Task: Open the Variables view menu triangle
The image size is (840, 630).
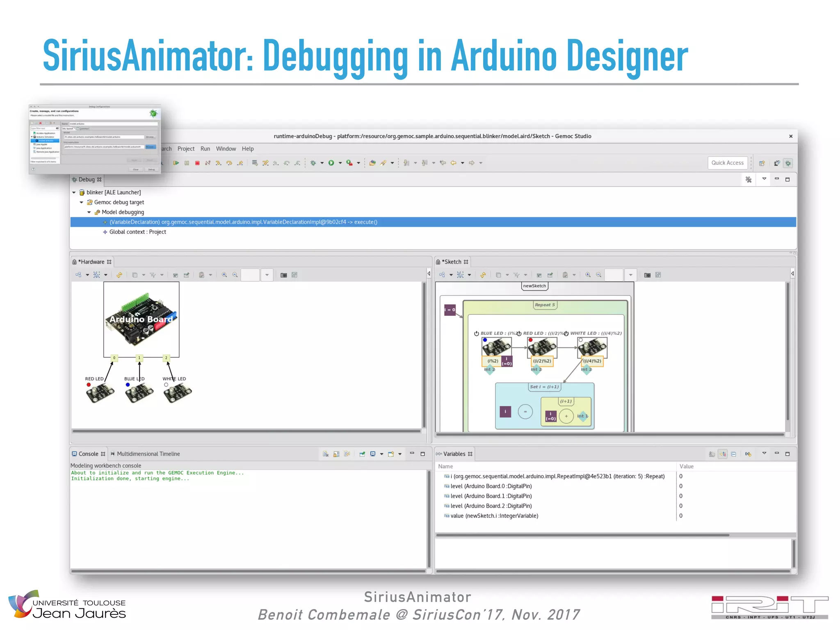Action: tap(764, 453)
